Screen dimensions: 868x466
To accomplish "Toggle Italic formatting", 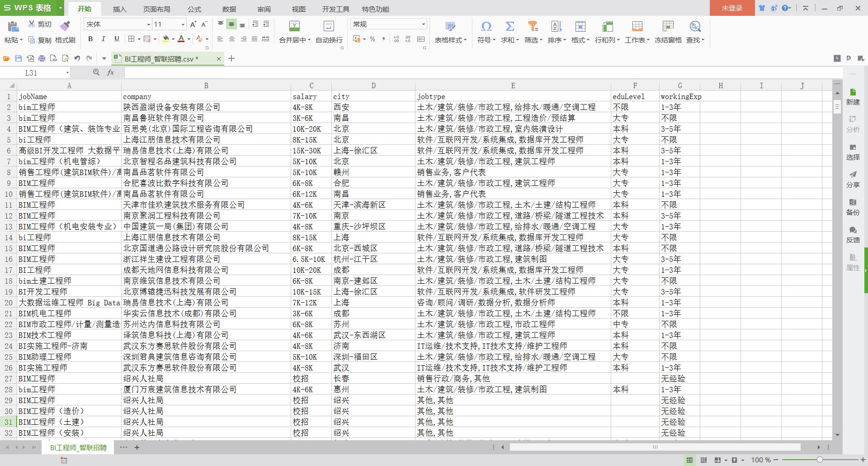I will 103,39.
